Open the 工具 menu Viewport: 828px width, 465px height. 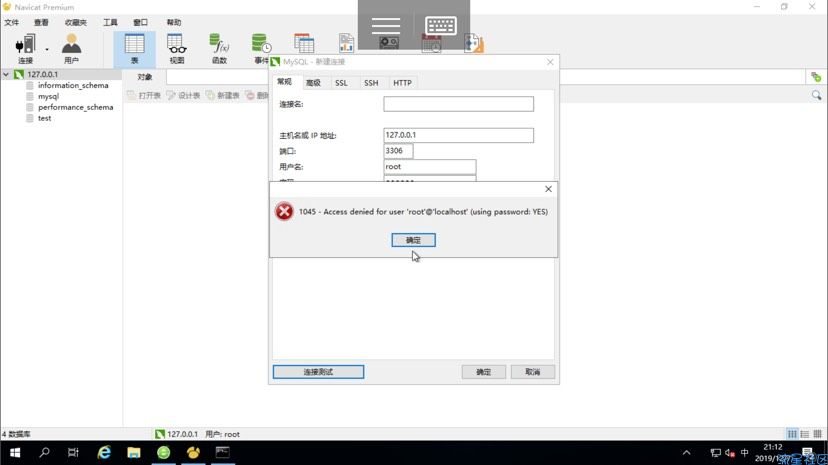point(110,22)
